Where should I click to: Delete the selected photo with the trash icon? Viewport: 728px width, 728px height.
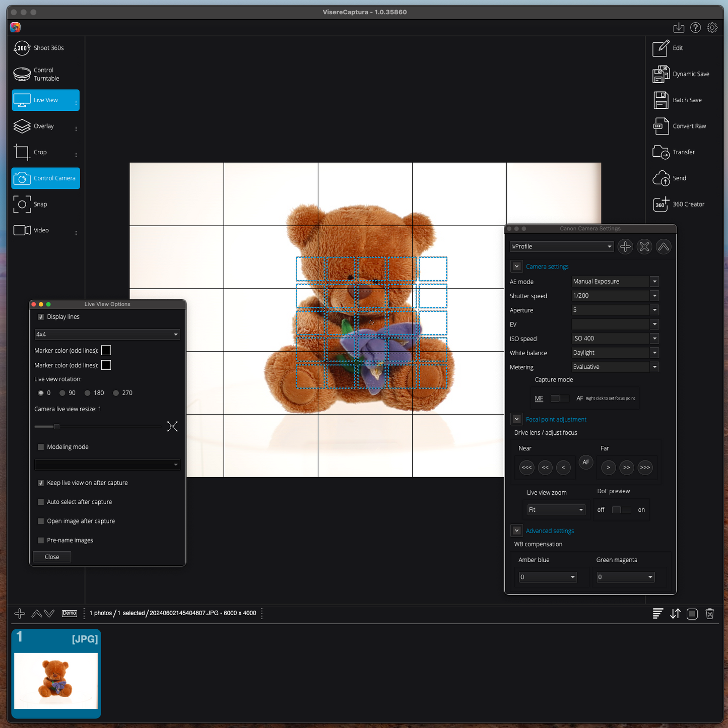click(709, 614)
